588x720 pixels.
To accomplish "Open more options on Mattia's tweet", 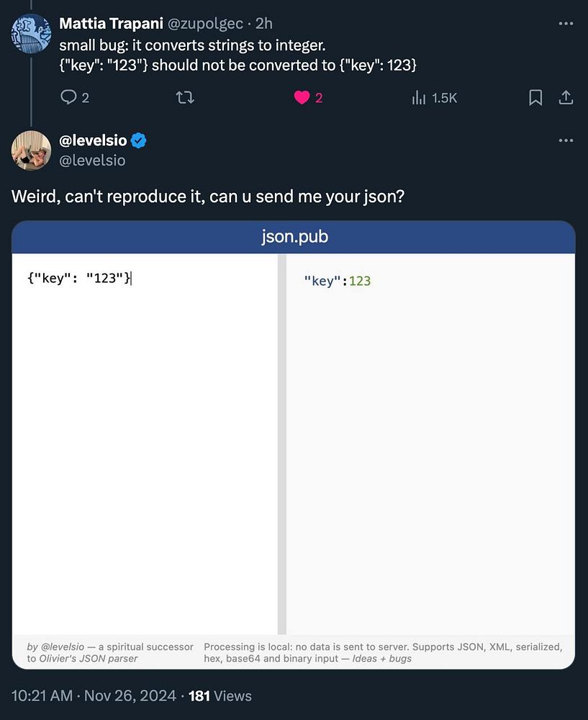I will pos(566,24).
